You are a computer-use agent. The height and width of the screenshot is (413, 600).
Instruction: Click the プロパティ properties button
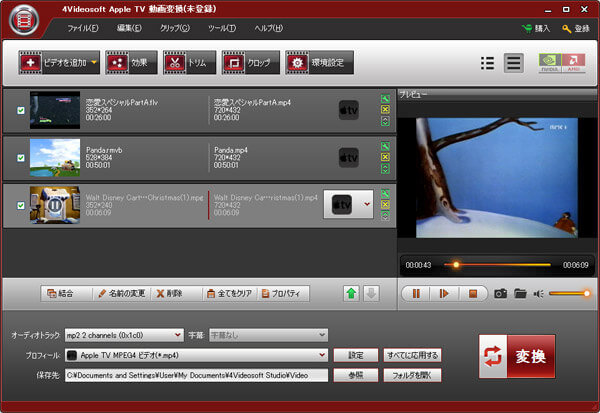tap(283, 294)
